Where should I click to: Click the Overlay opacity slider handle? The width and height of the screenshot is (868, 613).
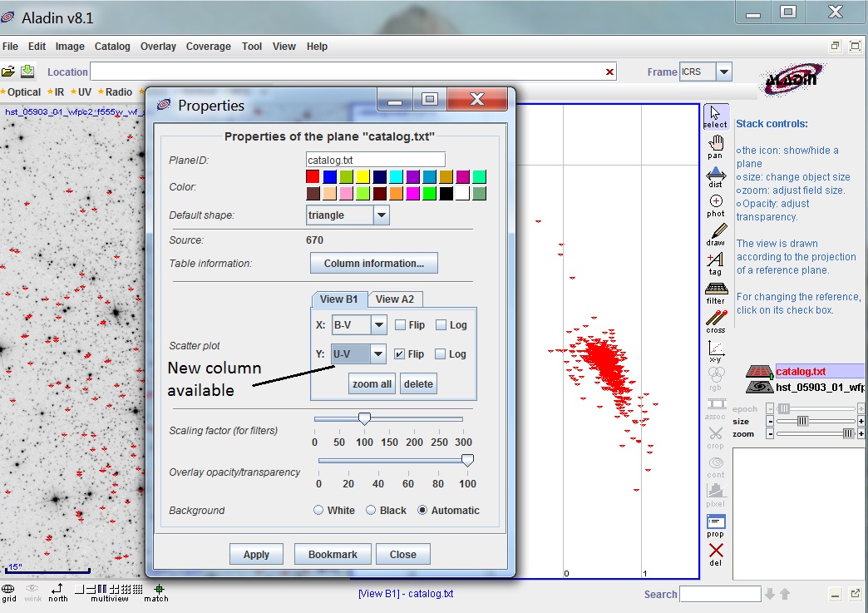[x=468, y=460]
